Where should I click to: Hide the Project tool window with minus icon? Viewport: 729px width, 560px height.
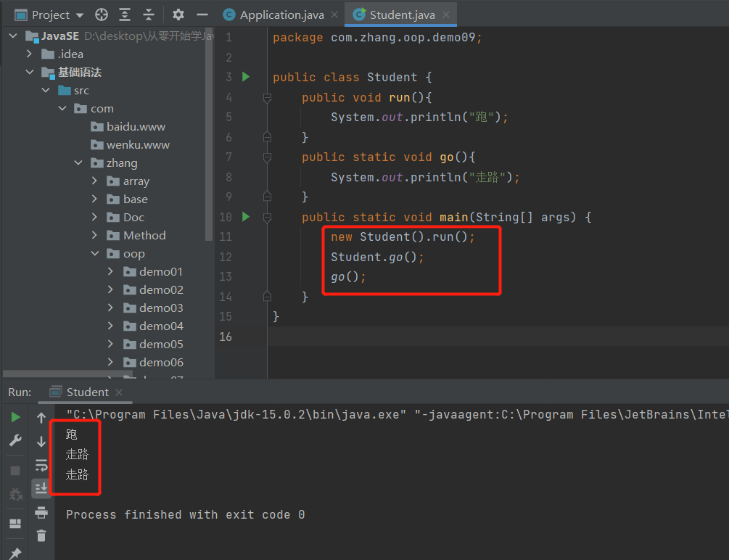(202, 15)
